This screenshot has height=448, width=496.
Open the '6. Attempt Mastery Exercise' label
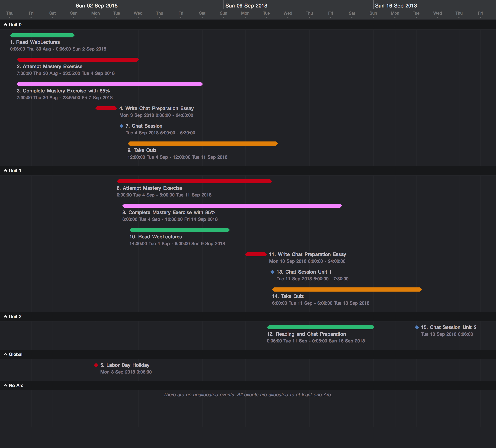(x=149, y=188)
